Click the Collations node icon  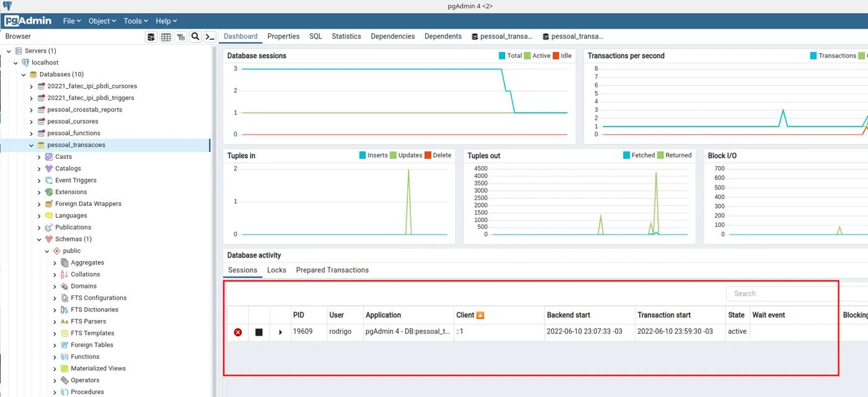[x=64, y=275]
